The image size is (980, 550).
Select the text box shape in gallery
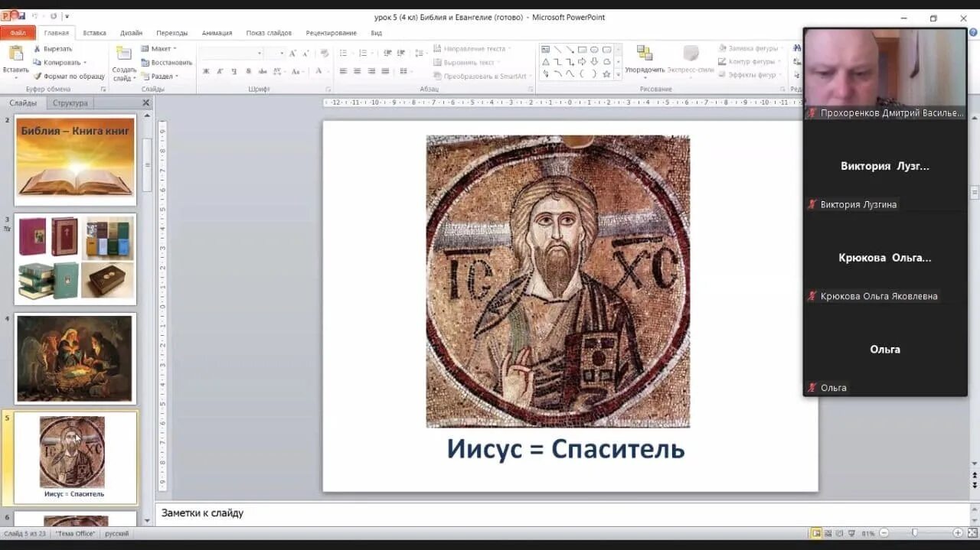(546, 50)
